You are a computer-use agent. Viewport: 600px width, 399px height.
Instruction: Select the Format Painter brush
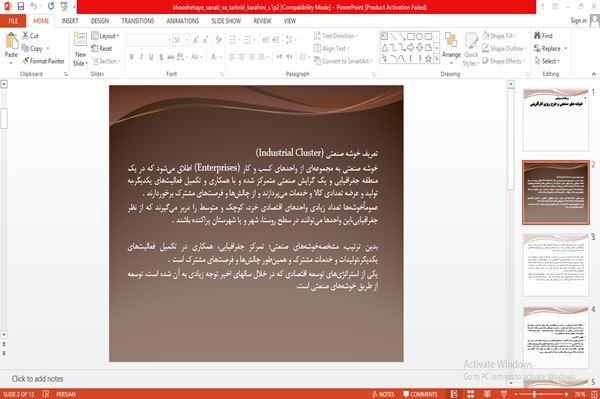pos(26,60)
